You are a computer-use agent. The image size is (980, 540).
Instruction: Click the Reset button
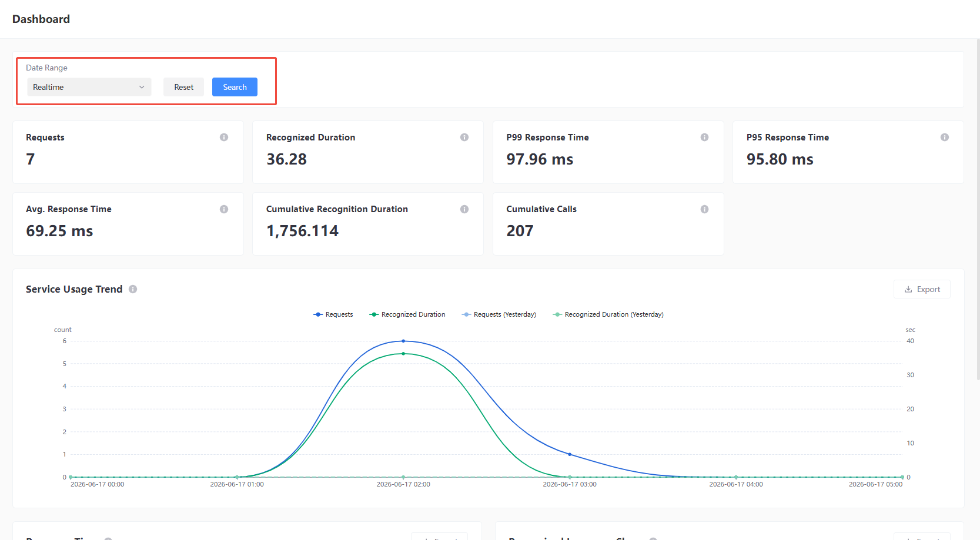[x=183, y=87]
